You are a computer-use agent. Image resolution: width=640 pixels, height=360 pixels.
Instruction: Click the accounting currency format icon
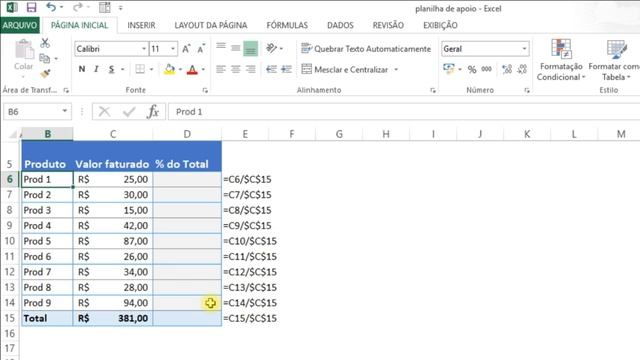(x=449, y=69)
